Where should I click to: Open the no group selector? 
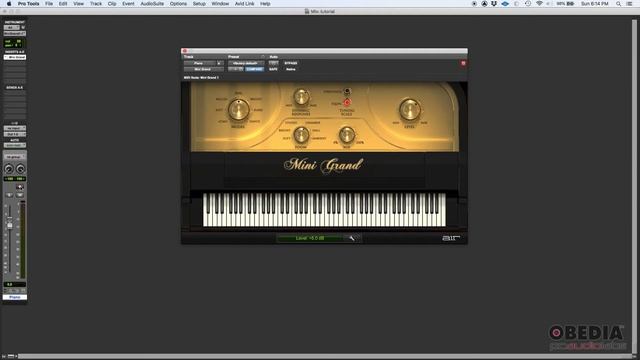tap(15, 156)
